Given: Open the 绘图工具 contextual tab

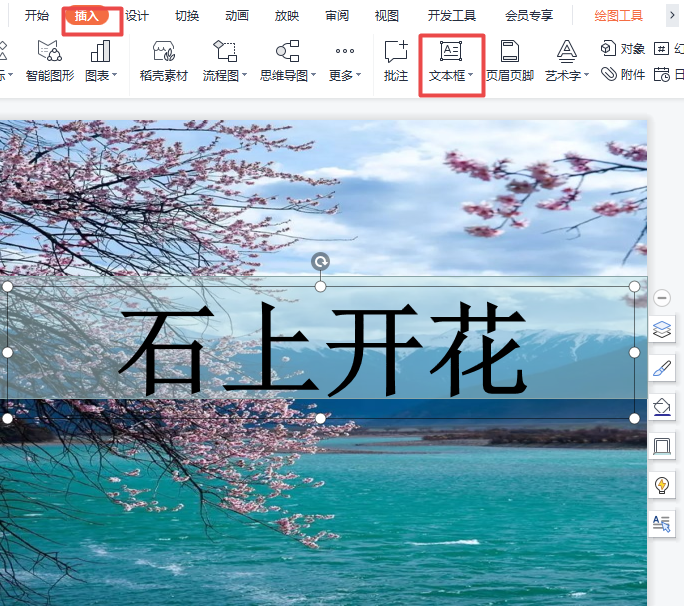Looking at the screenshot, I should 618,16.
